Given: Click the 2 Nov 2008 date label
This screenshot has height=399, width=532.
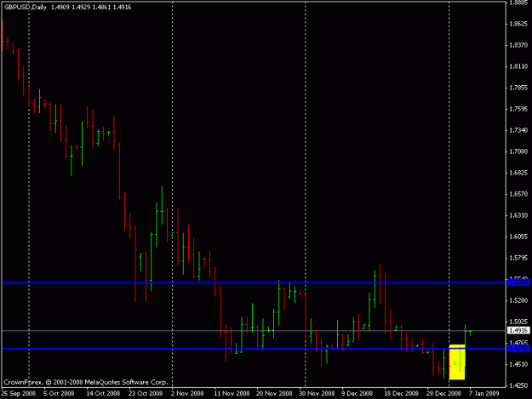Looking at the screenshot, I should 187,393.
